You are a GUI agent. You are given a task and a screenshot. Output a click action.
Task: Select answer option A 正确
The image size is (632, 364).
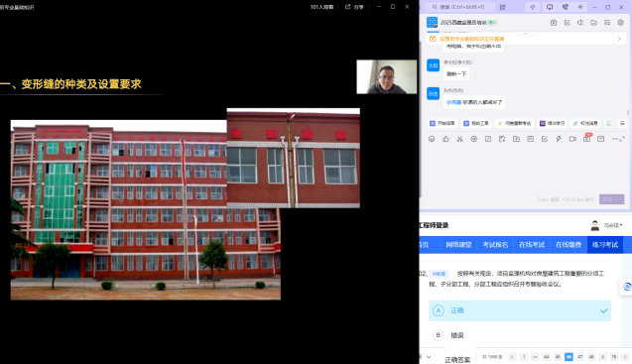pos(520,310)
